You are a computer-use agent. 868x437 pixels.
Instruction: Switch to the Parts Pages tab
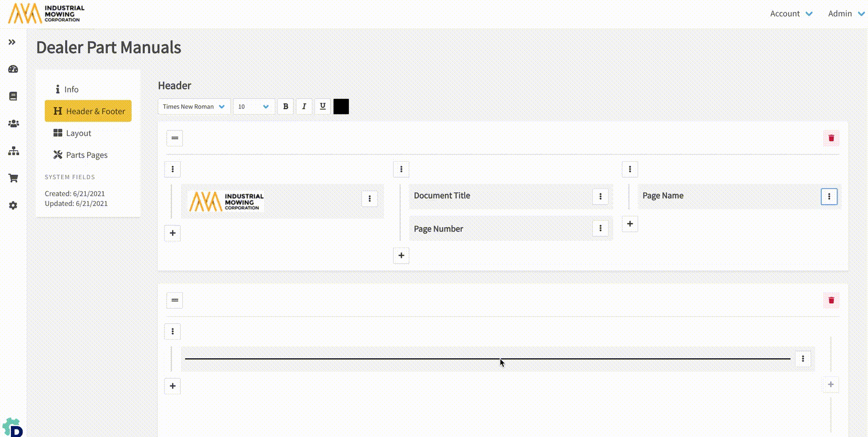[x=86, y=155]
